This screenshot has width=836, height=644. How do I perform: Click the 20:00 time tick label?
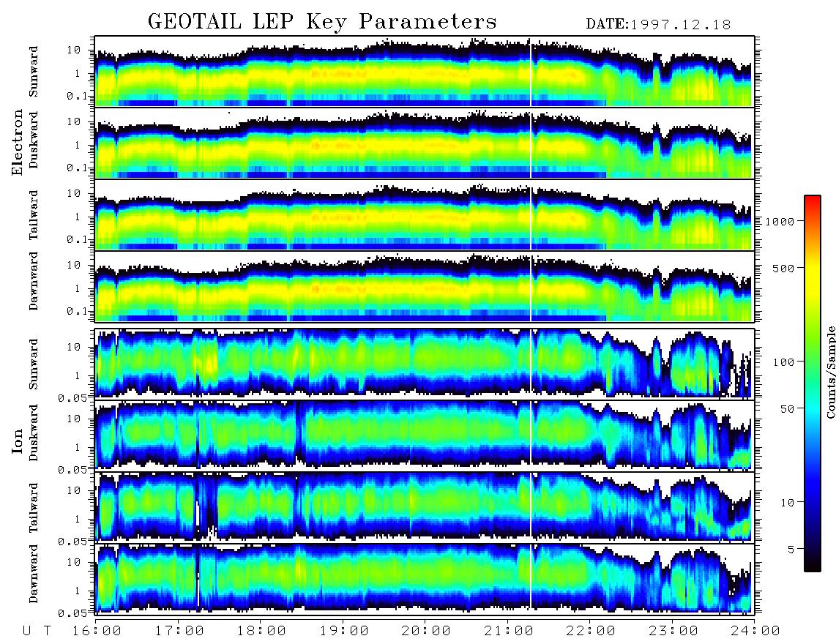[x=427, y=631]
